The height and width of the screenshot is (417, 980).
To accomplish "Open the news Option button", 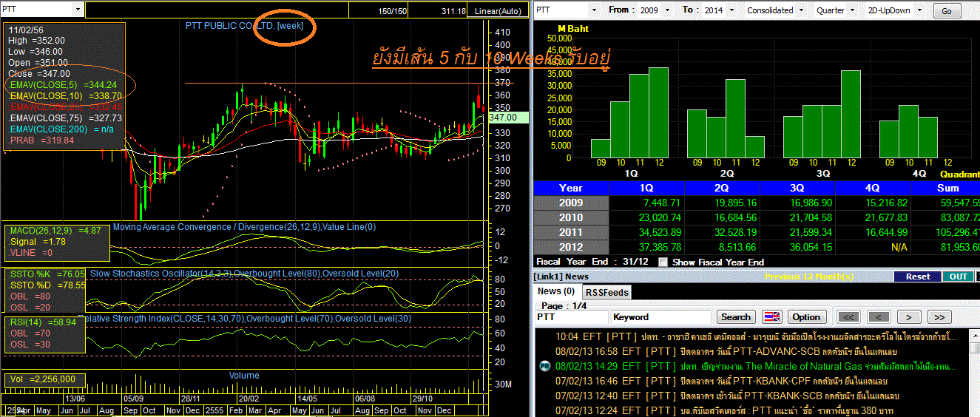I will [x=806, y=316].
